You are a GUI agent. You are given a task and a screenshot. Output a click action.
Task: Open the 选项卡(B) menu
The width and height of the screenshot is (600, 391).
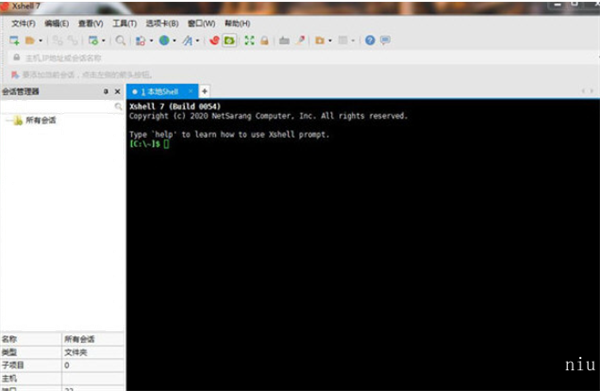(162, 24)
